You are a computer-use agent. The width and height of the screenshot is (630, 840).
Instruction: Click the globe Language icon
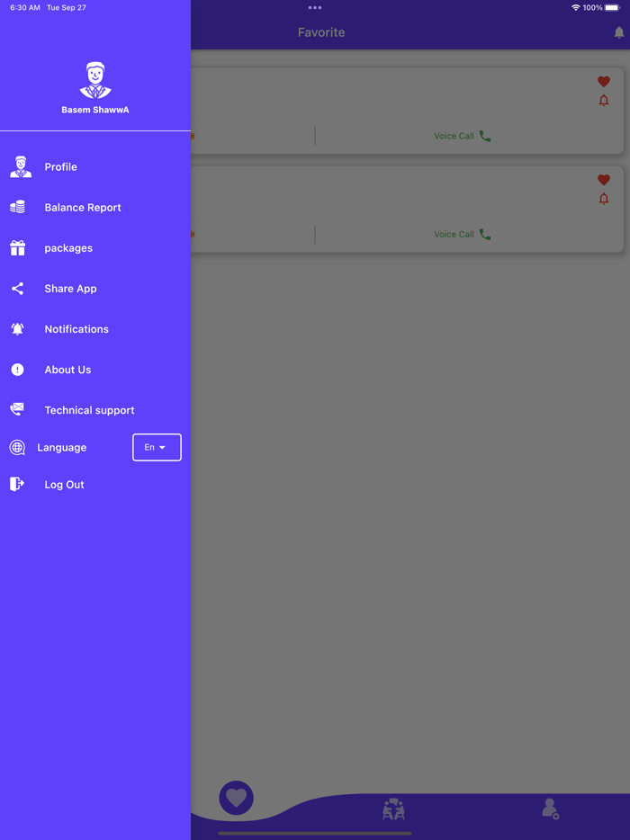tap(17, 447)
